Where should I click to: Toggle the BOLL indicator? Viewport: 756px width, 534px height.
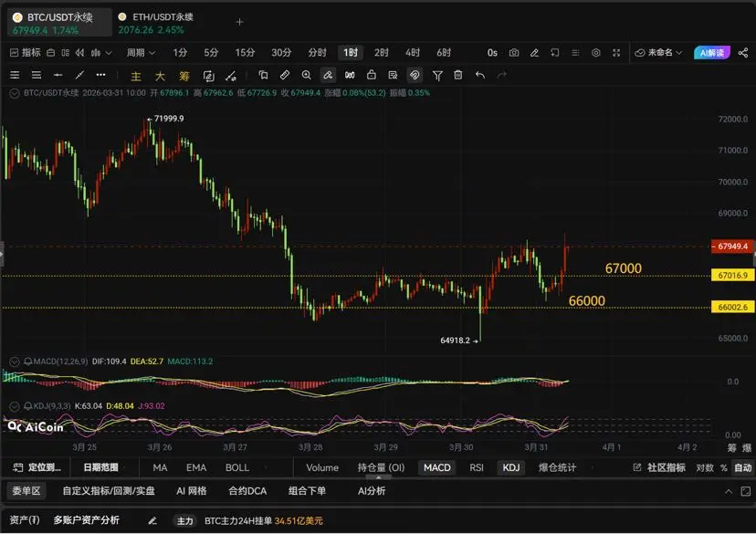237,467
